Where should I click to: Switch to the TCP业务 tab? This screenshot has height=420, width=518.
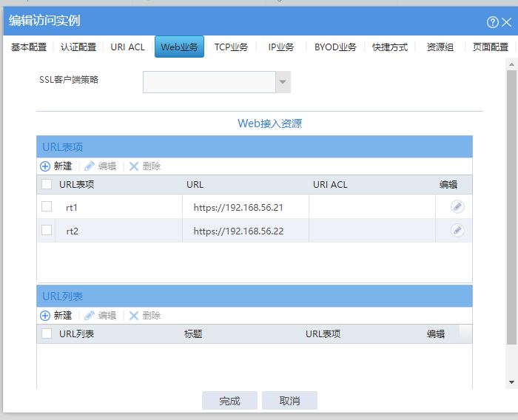(231, 47)
